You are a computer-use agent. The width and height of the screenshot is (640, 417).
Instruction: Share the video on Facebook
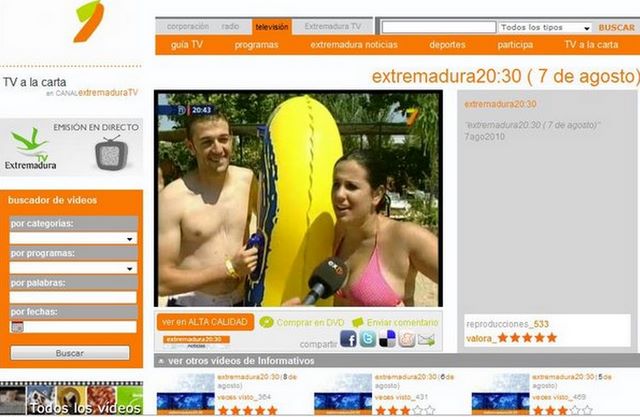pyautogui.click(x=348, y=339)
